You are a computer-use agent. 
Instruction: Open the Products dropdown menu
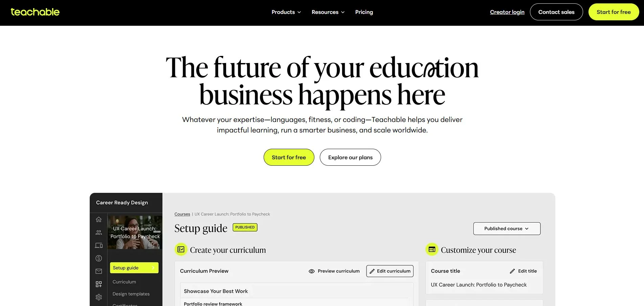click(x=286, y=12)
